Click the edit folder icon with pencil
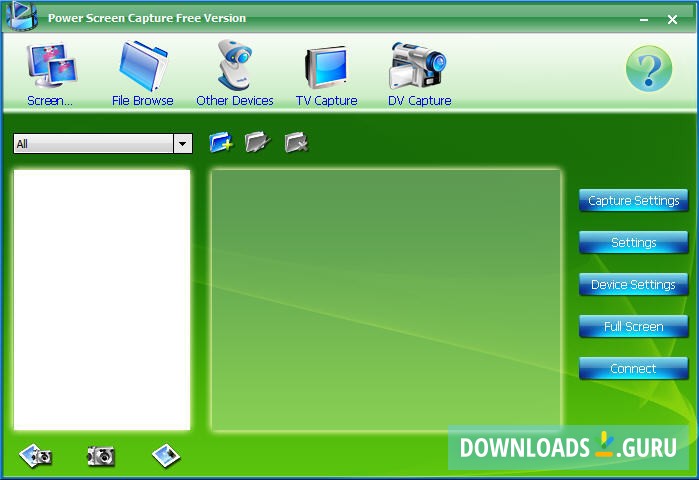699x480 pixels. click(x=258, y=142)
